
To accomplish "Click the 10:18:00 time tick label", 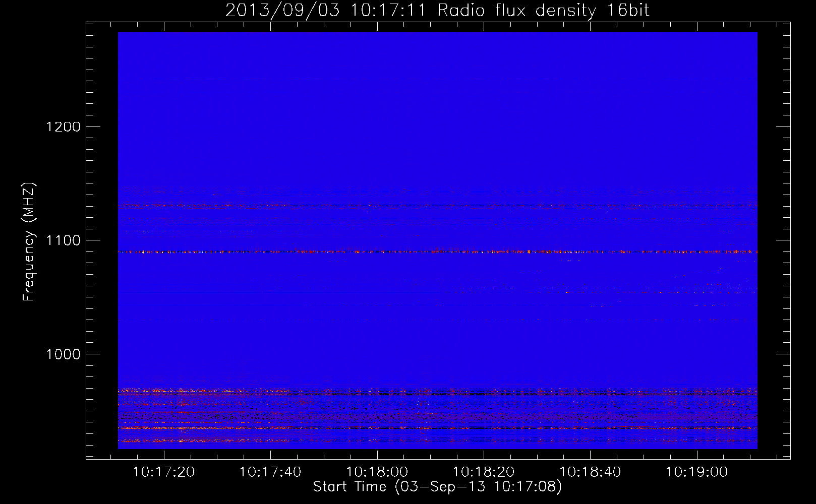I will coord(377,472).
